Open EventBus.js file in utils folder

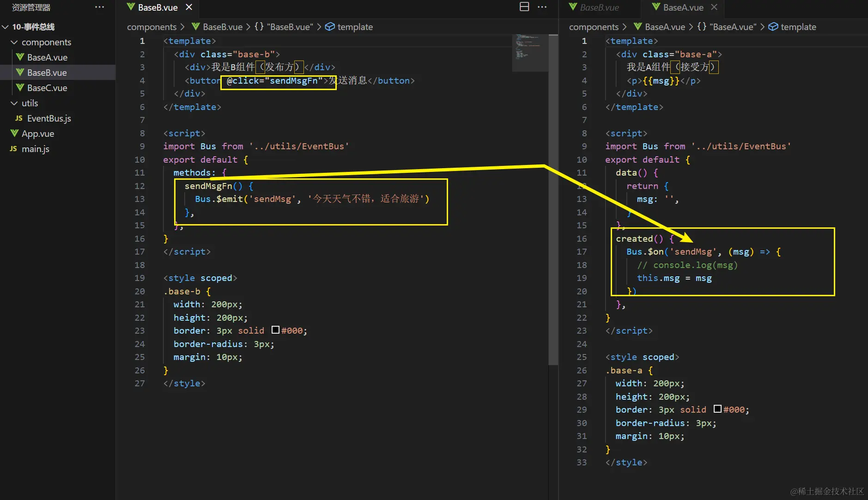tap(49, 118)
